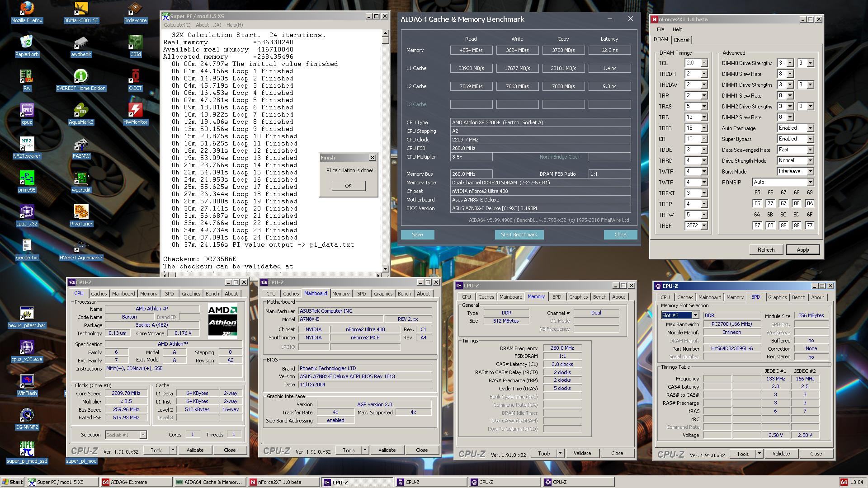The height and width of the screenshot is (488, 868).
Task: Open the CBId desktop shortcut
Action: 135,46
